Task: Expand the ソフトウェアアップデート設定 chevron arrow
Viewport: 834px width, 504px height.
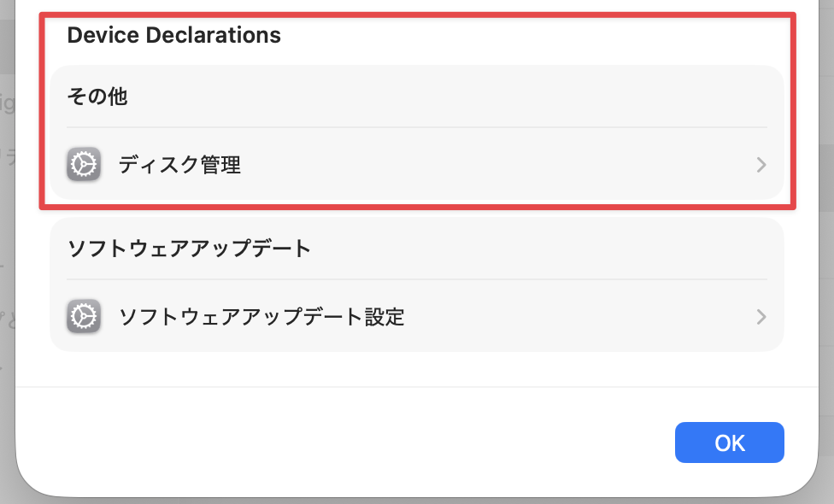Action: point(761,317)
